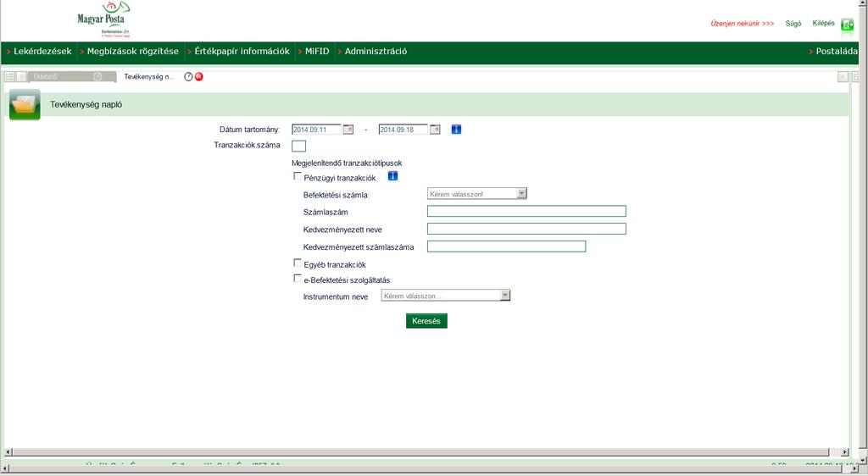
Task: Enable Pénzügyi tranzakciók checkbox
Action: point(298,176)
